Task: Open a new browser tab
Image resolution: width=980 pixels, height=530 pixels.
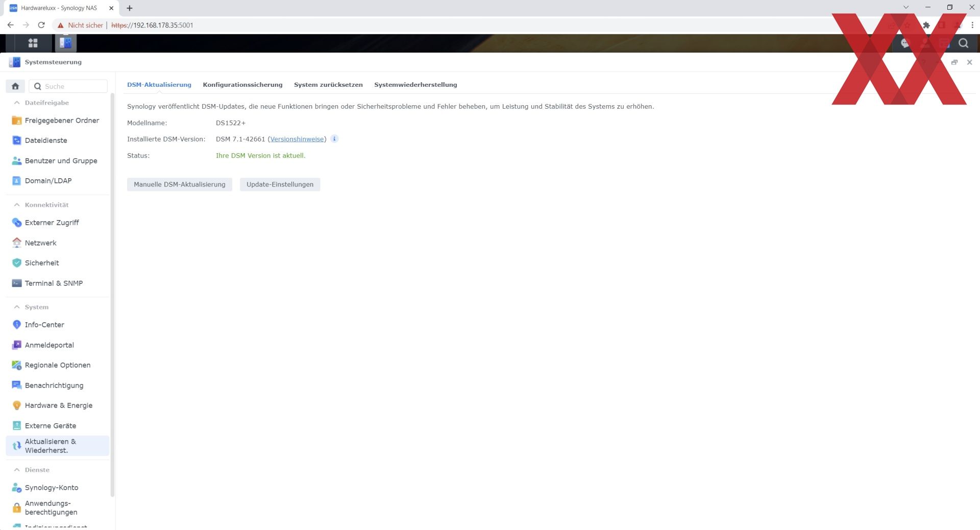Action: (x=130, y=8)
